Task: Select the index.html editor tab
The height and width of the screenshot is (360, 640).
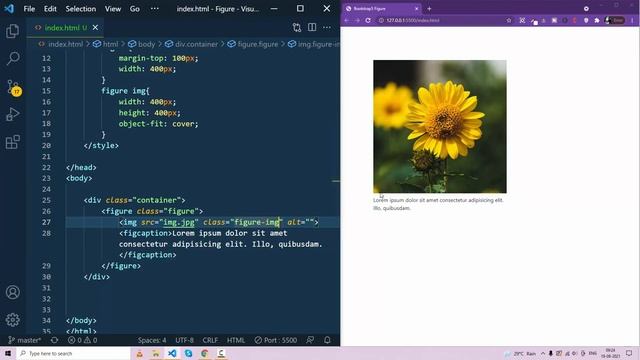Action: (65, 27)
